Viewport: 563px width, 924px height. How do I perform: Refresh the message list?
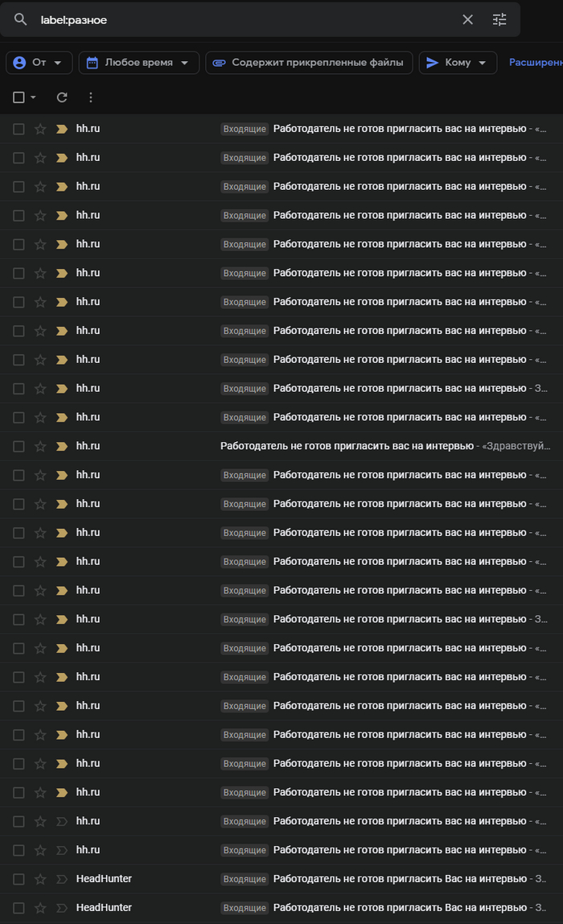62,97
